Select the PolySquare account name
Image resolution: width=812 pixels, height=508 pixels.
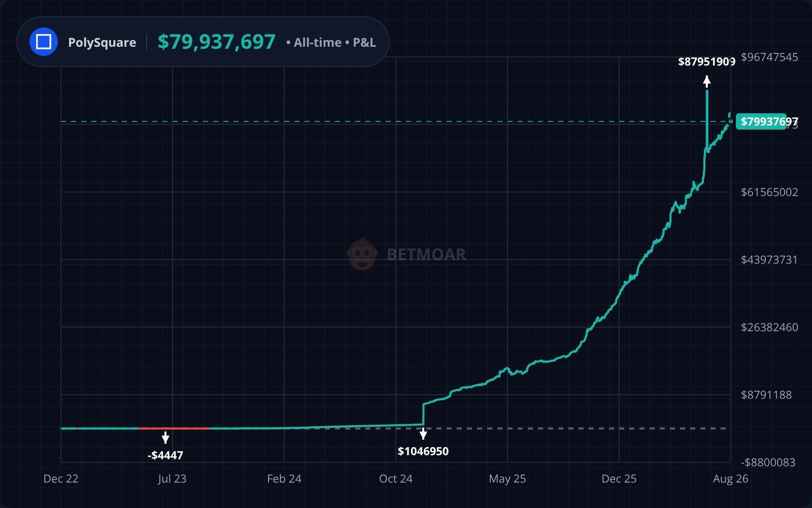pos(102,42)
